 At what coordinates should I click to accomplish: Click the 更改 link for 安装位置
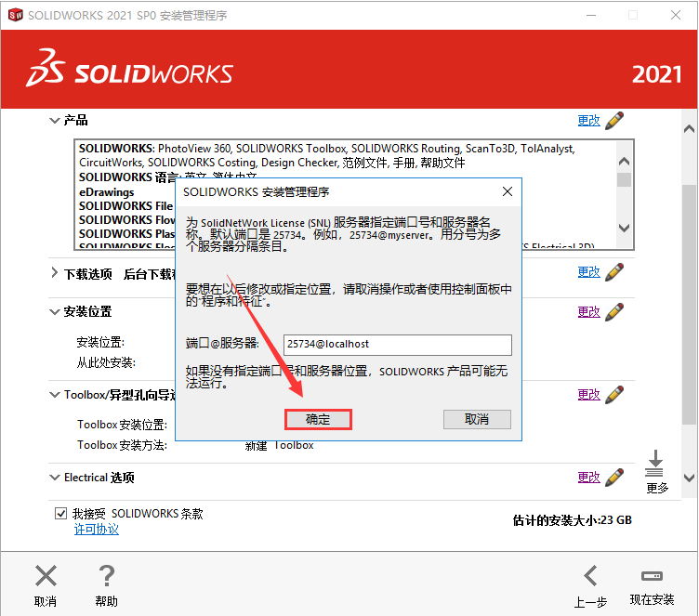click(589, 312)
